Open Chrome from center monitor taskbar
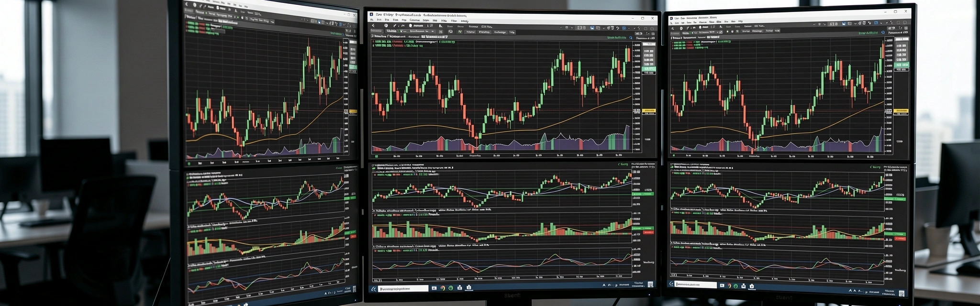This screenshot has height=306, width=980. tap(443, 288)
